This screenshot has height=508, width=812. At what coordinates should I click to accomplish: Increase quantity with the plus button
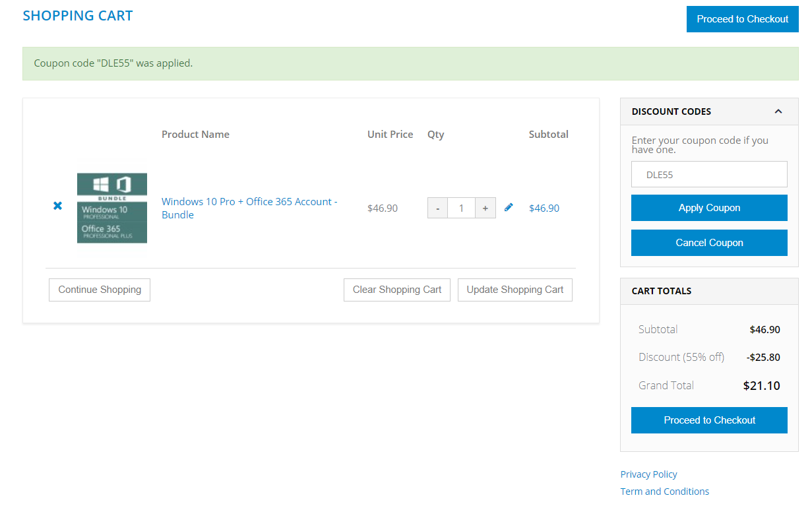[485, 208]
